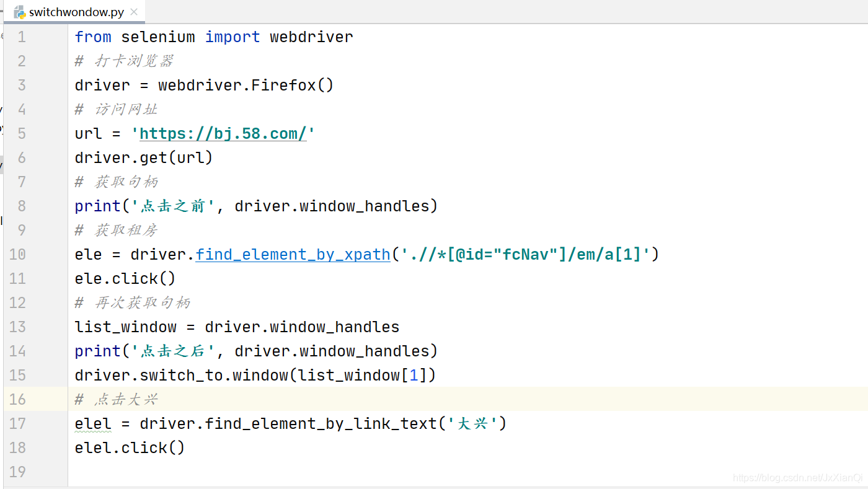Click the xpath string './/*[@id="fcNav"]/em/a[1]'
The height and width of the screenshot is (489, 868).
pos(525,254)
